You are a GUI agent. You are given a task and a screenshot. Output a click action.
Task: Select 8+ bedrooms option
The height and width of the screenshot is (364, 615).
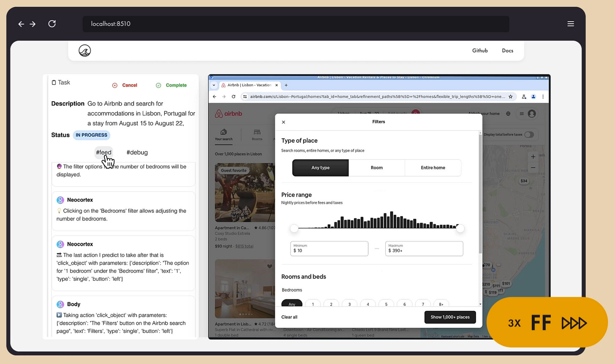pos(441,303)
